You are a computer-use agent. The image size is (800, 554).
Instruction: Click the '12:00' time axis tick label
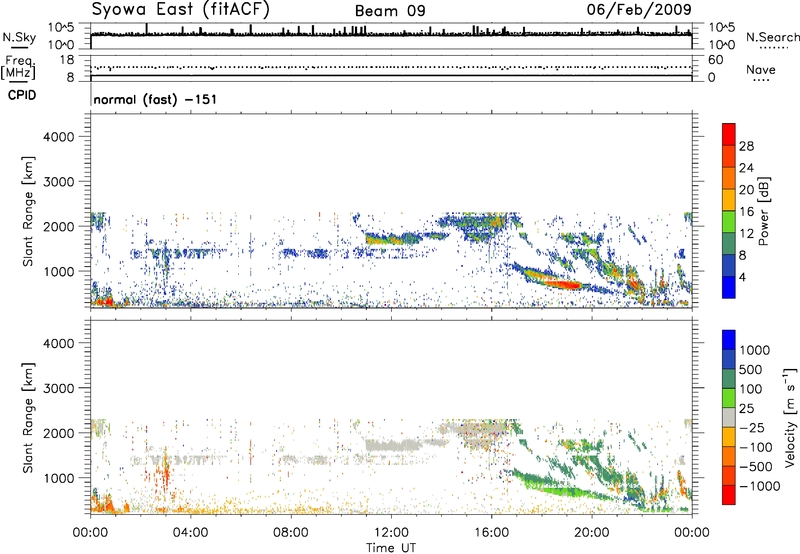(x=391, y=533)
